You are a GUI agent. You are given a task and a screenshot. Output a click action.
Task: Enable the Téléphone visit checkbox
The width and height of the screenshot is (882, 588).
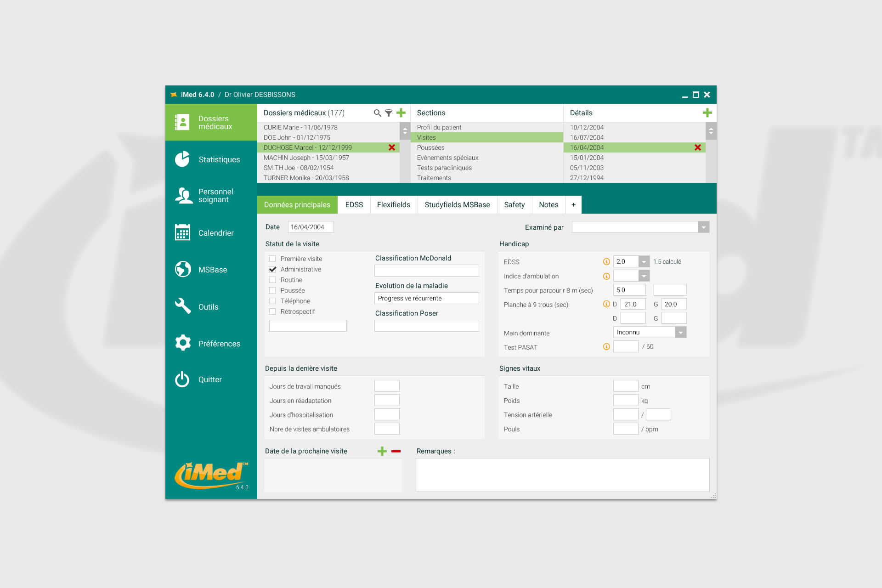[272, 301]
